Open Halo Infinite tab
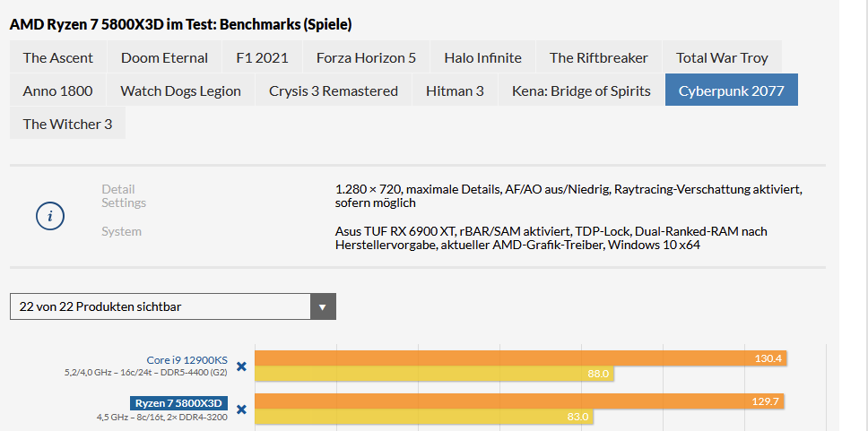Screen dimensions: 868x431 482,57
